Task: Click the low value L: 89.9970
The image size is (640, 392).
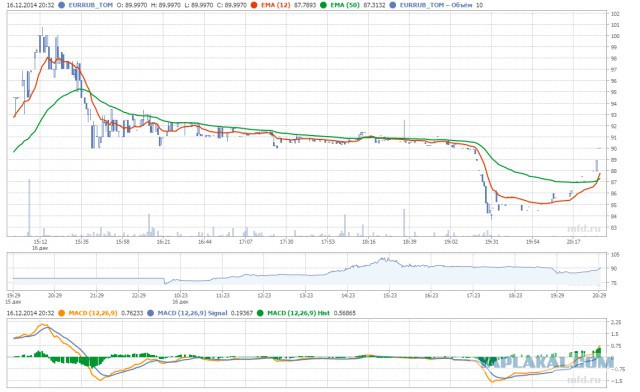Action: pos(198,5)
